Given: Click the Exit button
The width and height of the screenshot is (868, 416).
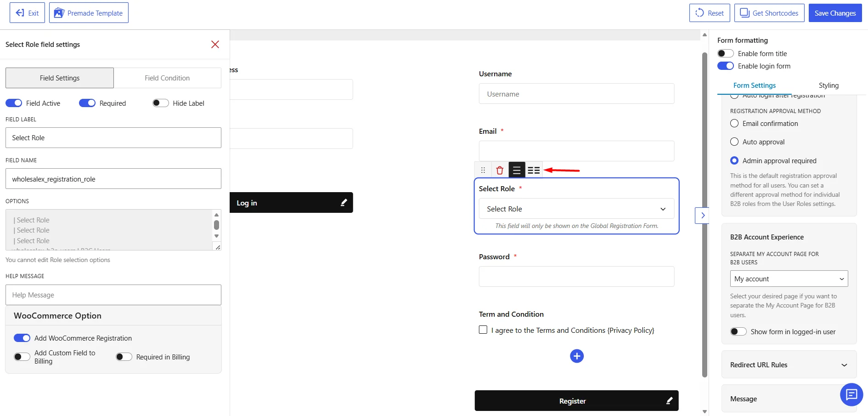Looking at the screenshot, I should point(27,13).
